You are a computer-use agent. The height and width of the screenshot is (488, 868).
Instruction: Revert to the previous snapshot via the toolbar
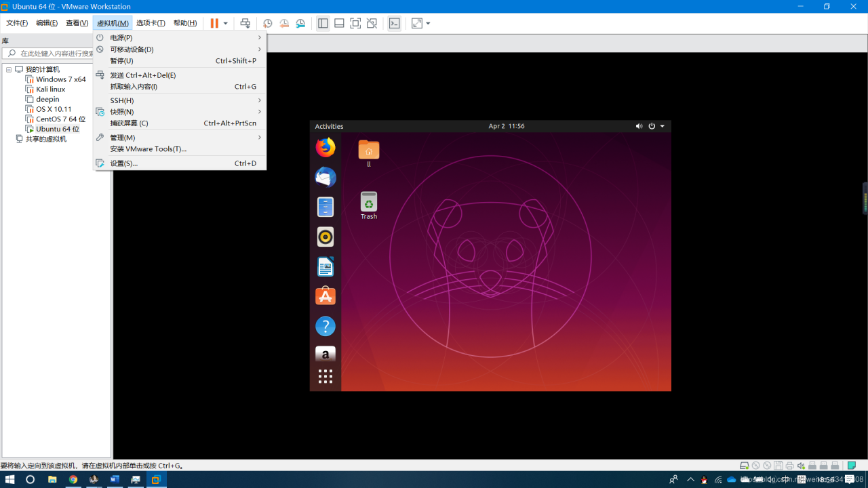(284, 23)
